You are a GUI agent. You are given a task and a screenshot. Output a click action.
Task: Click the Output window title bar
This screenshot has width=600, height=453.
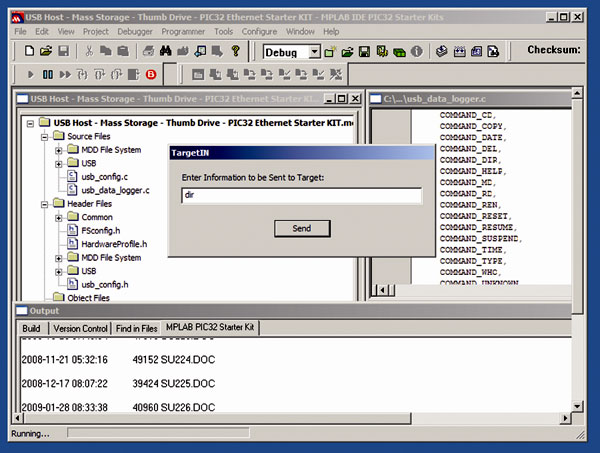[x=293, y=311]
